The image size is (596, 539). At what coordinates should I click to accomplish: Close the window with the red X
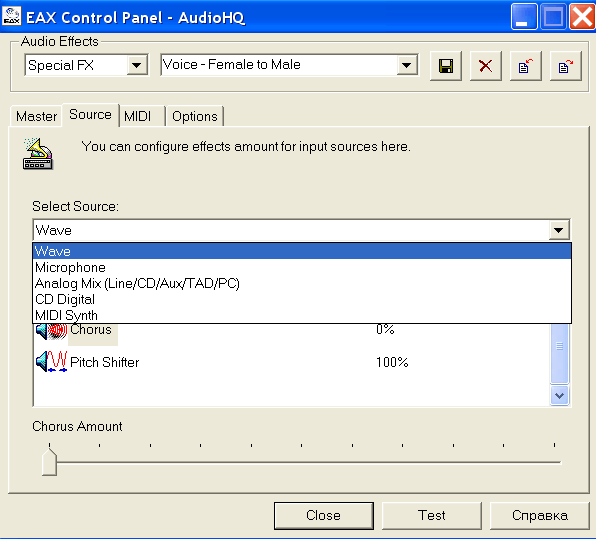(582, 16)
